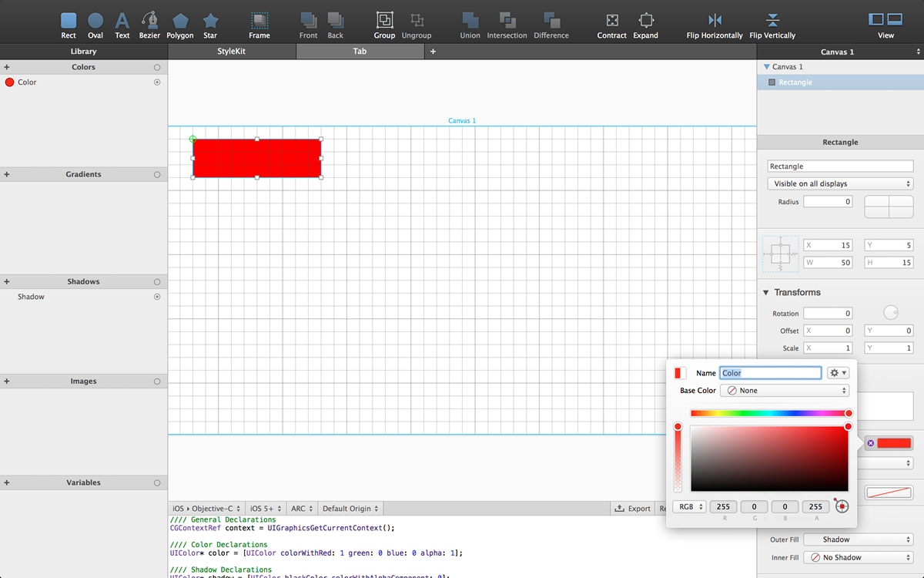Viewport: 924px width, 578px height.
Task: Toggle the radio circle beside Color item
Action: [157, 82]
